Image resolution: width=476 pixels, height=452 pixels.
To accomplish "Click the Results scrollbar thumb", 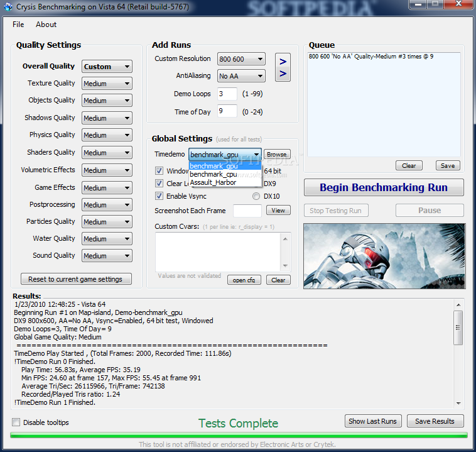I will click(x=458, y=328).
